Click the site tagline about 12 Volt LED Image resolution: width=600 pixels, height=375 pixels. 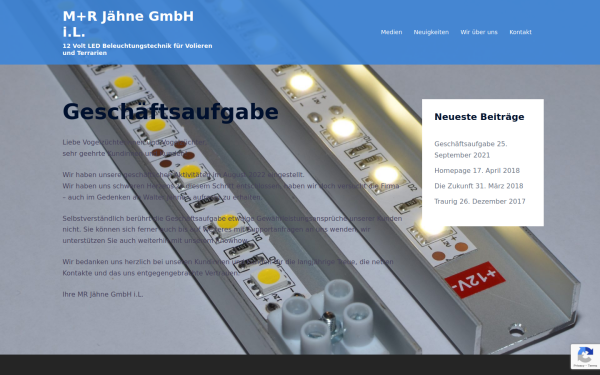click(137, 49)
